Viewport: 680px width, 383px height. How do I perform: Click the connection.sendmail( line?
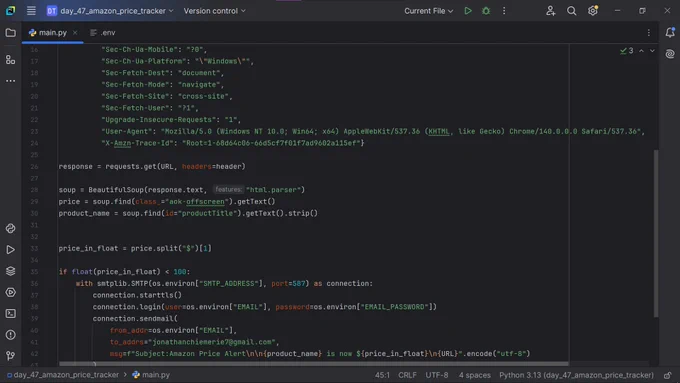(135, 319)
